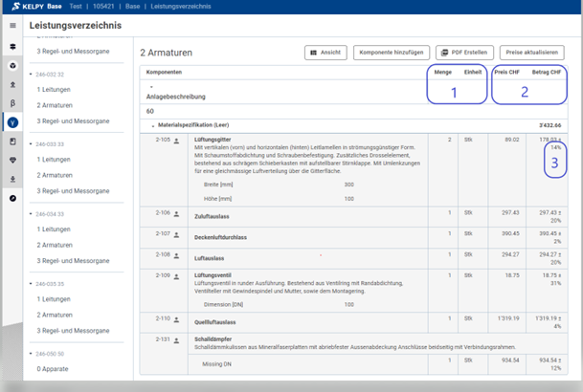Open the compass icon in the sidebar
This screenshot has height=392, width=583.
tap(12, 197)
